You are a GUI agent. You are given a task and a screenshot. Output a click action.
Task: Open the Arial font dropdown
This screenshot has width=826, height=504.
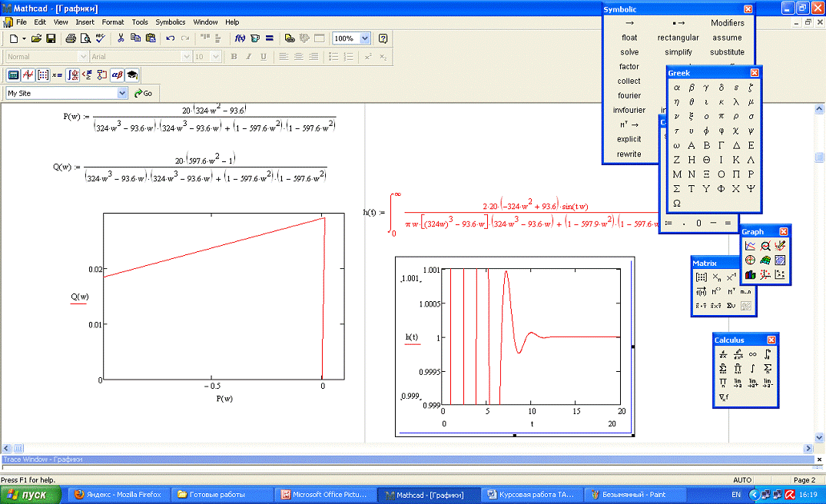pyautogui.click(x=186, y=57)
